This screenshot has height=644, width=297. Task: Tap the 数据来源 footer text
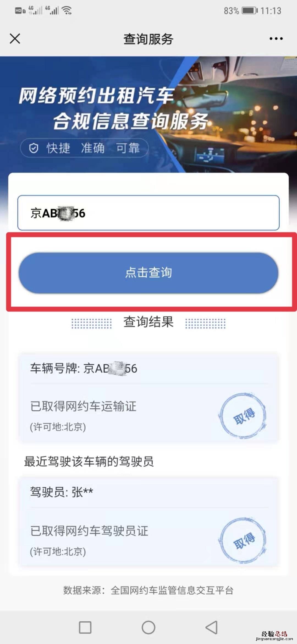148,590
